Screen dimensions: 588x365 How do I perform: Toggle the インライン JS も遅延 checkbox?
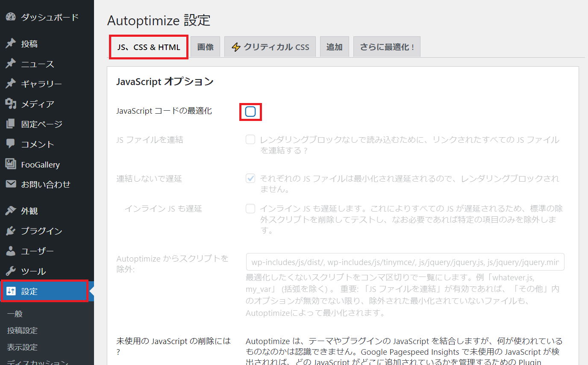(x=250, y=209)
